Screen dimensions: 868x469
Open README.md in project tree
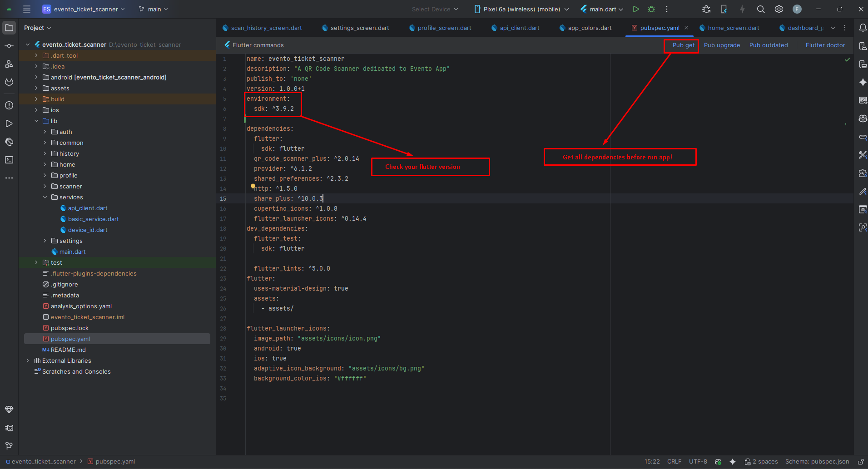[68, 350]
